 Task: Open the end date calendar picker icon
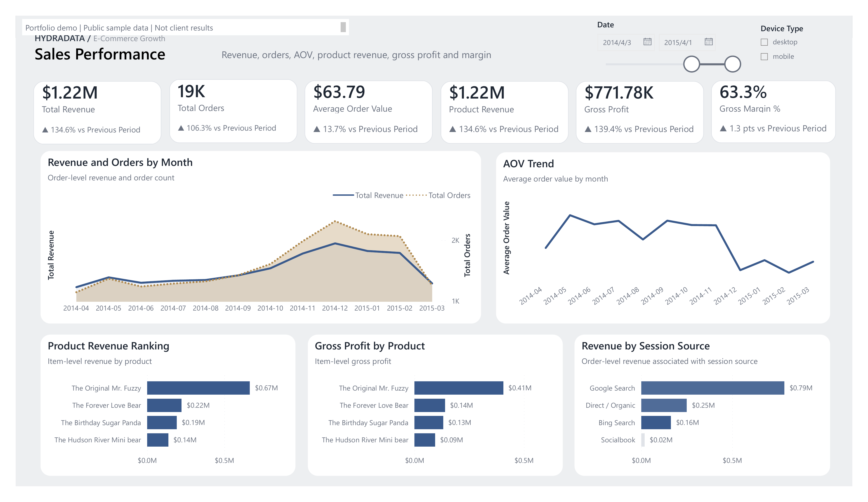coord(708,42)
